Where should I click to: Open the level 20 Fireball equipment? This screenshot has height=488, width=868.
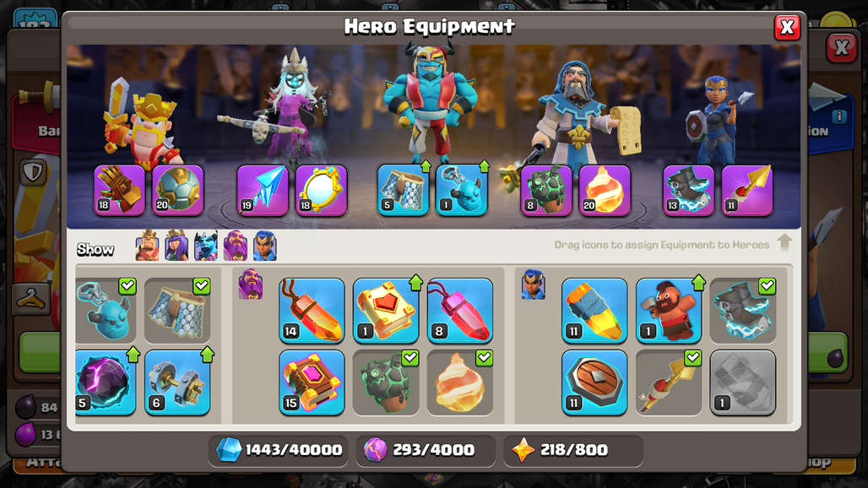(x=605, y=190)
